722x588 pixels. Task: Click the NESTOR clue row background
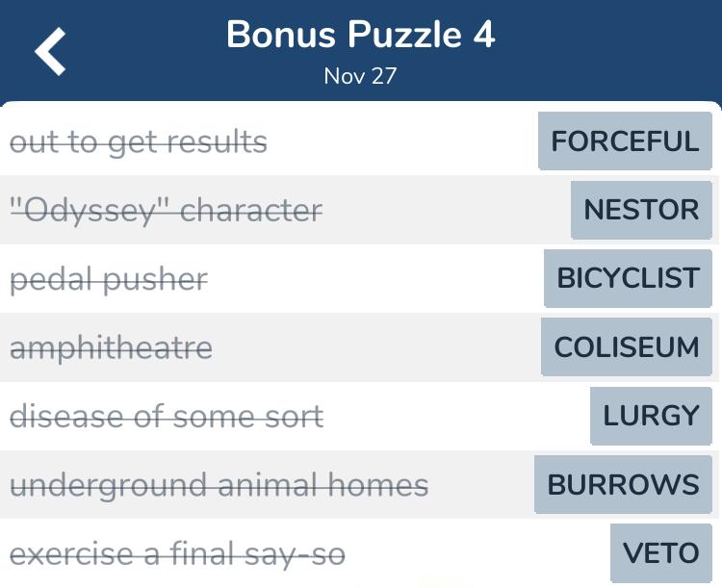(359, 210)
